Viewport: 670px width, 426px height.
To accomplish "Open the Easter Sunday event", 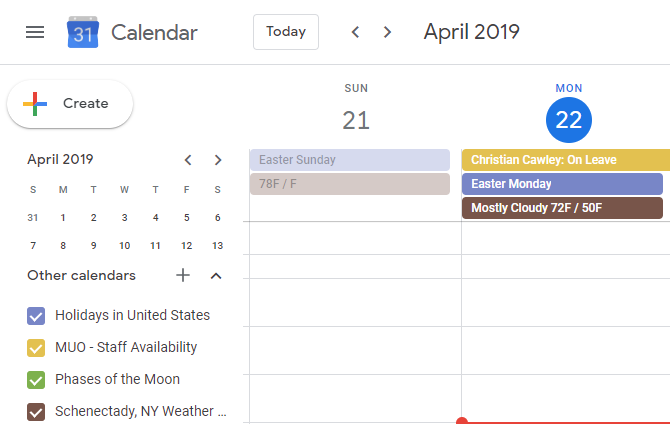I will coord(350,160).
